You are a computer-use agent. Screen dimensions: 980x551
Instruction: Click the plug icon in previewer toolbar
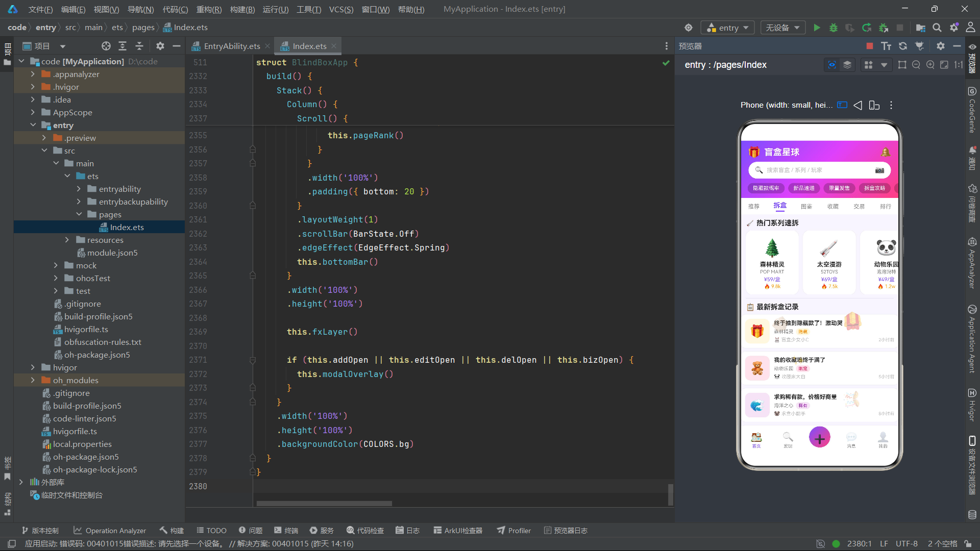click(x=919, y=46)
